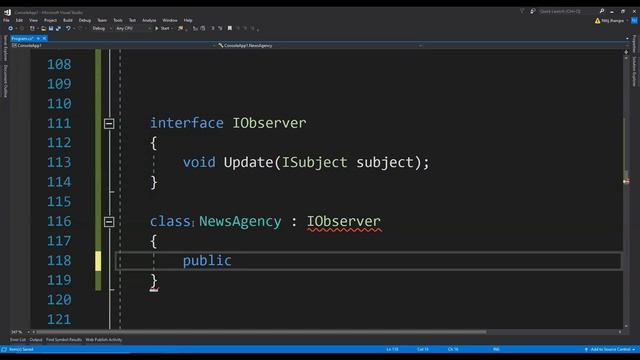This screenshot has height=360, width=640.
Task: Click the New Project toolbar icon
Action: pyautogui.click(x=32, y=29)
